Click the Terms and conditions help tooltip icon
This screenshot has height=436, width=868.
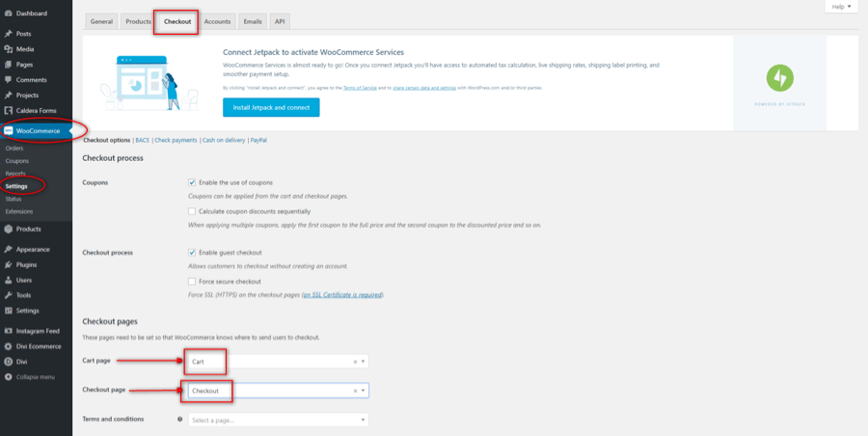tap(180, 420)
